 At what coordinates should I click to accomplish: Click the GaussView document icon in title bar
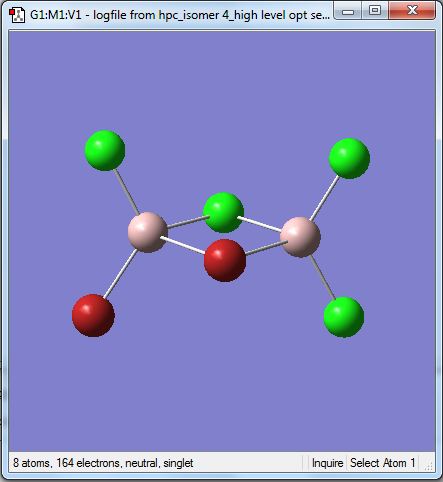point(17,15)
